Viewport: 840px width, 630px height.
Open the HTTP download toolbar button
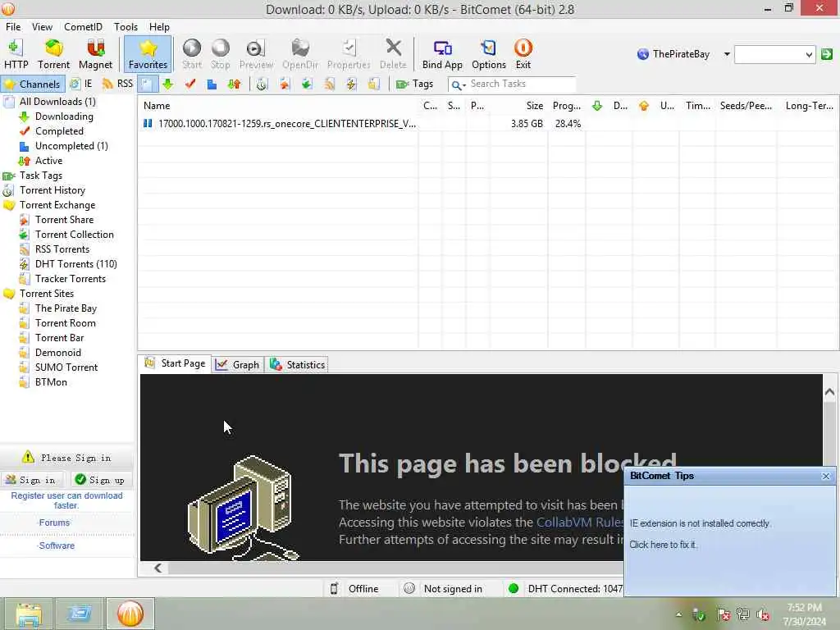pyautogui.click(x=16, y=54)
